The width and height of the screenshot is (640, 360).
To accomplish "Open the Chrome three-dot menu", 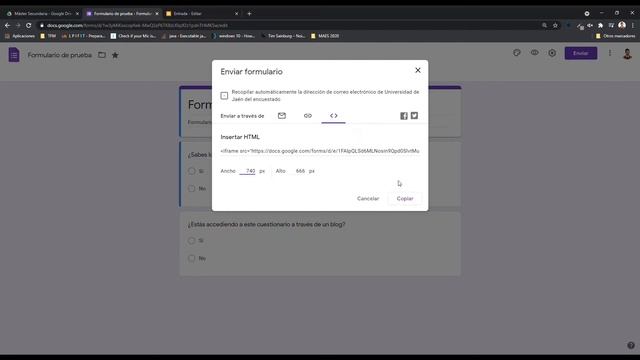I will [633, 25].
